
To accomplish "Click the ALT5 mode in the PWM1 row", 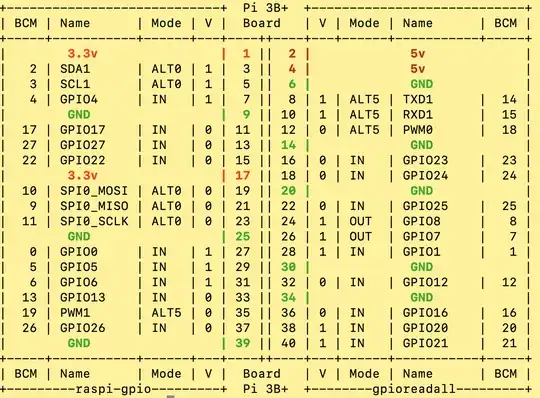I will 166,313.
